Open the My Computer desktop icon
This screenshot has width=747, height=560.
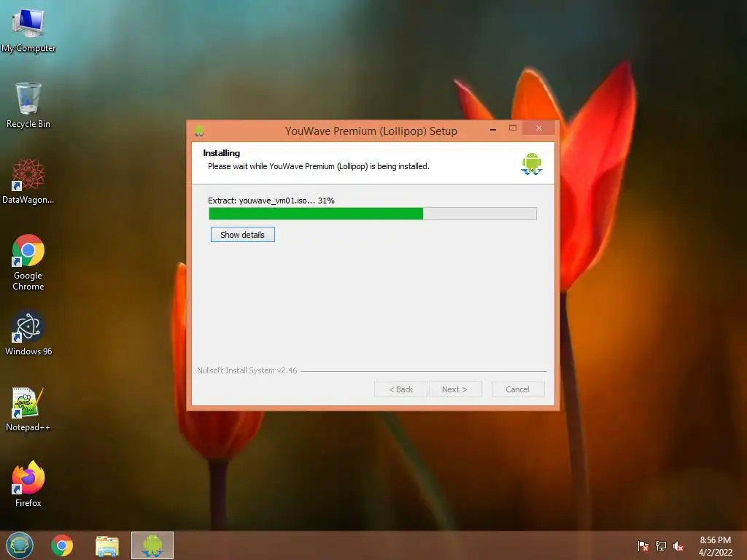(28, 29)
